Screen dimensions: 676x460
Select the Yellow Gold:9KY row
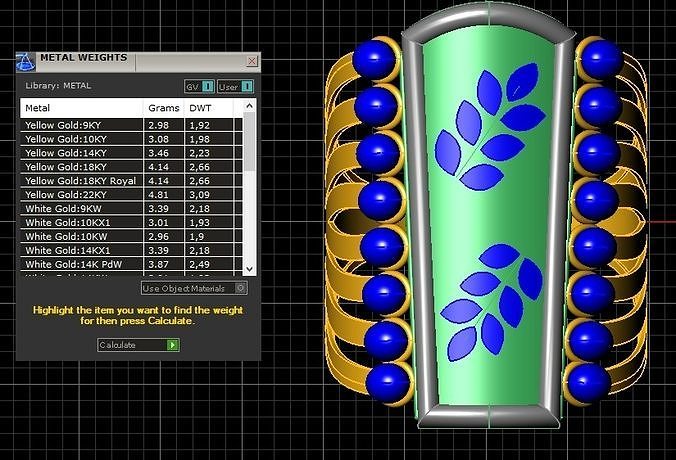(x=131, y=125)
